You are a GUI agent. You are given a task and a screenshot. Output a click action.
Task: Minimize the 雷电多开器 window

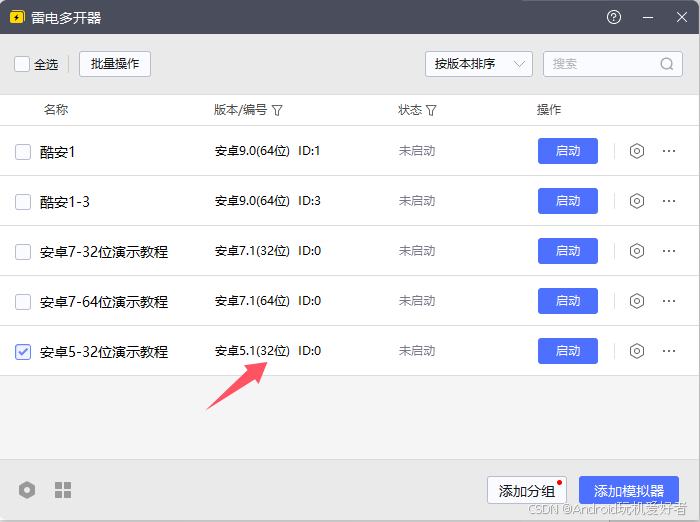coord(648,17)
